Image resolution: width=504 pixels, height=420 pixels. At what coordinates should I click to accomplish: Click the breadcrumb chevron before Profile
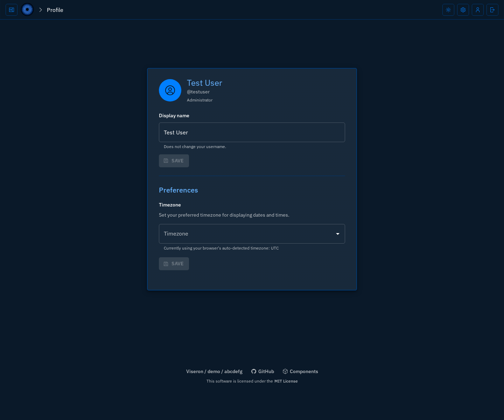coord(41,10)
